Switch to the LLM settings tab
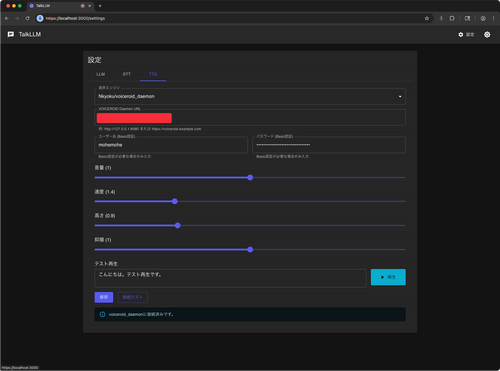Viewport: 500px width, 371px height. (101, 74)
